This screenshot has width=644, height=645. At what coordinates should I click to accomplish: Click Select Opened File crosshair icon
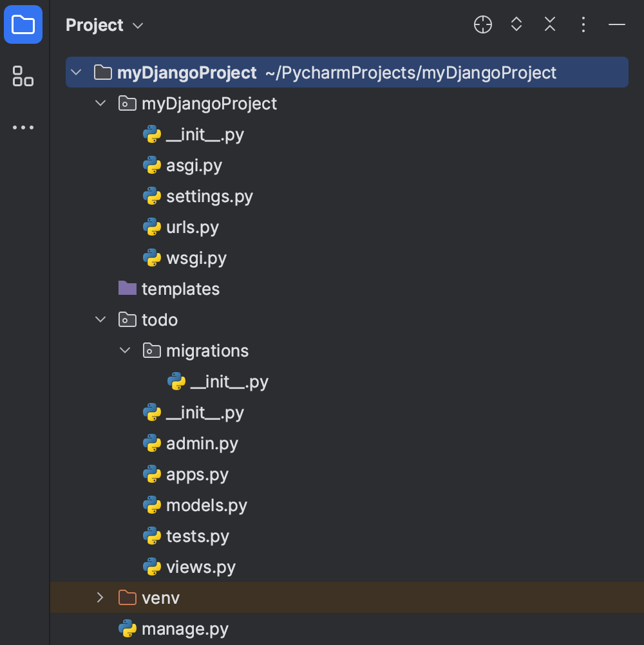coord(482,24)
